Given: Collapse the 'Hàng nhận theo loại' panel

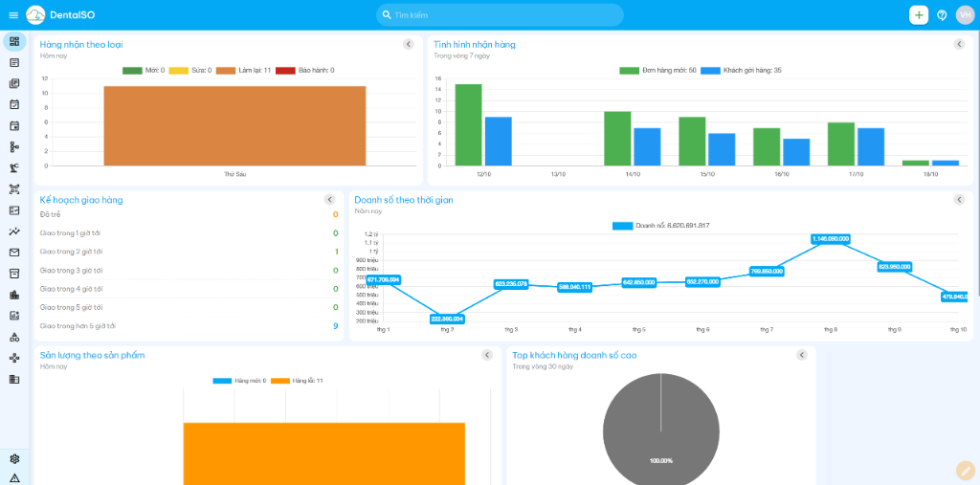Looking at the screenshot, I should [409, 44].
